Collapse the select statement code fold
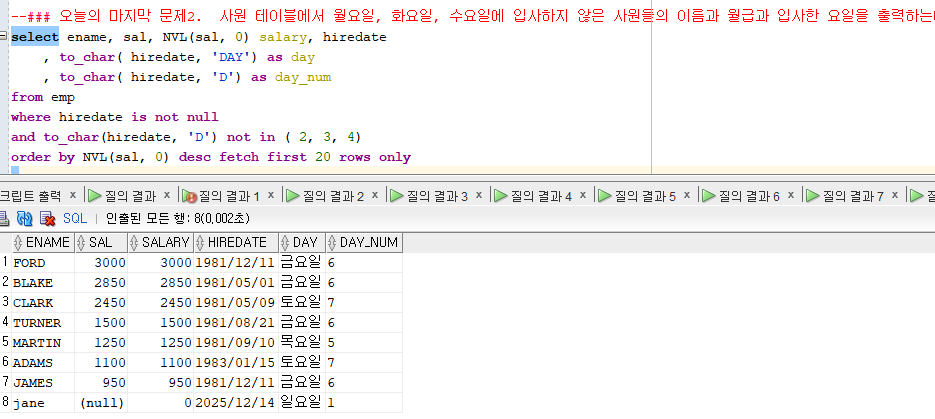The image size is (935, 419). point(4,36)
